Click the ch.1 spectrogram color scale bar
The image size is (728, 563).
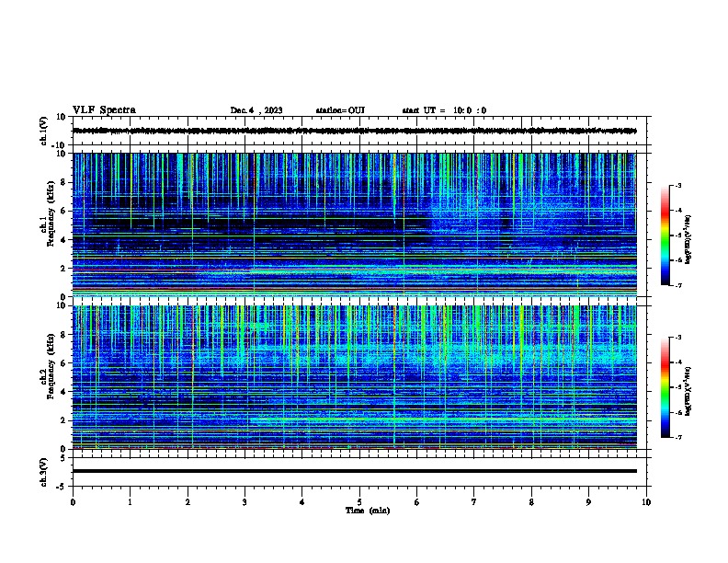click(665, 236)
